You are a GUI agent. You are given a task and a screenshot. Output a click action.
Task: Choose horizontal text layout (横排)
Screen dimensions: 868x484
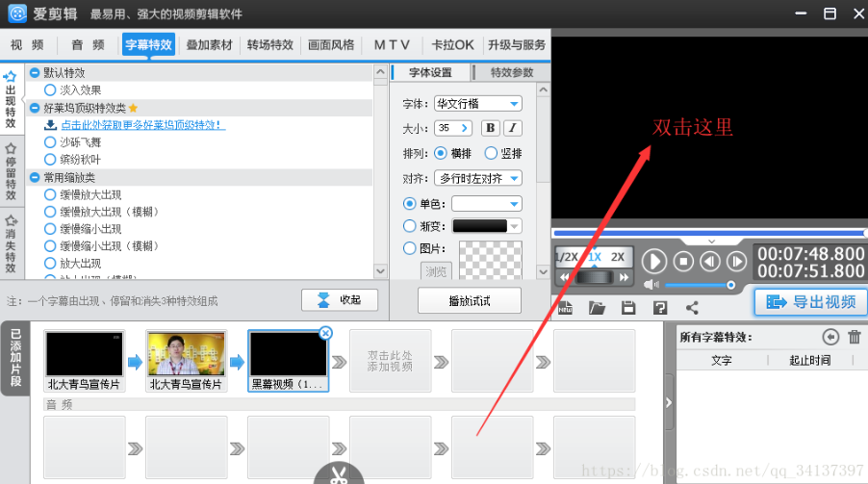pos(440,153)
